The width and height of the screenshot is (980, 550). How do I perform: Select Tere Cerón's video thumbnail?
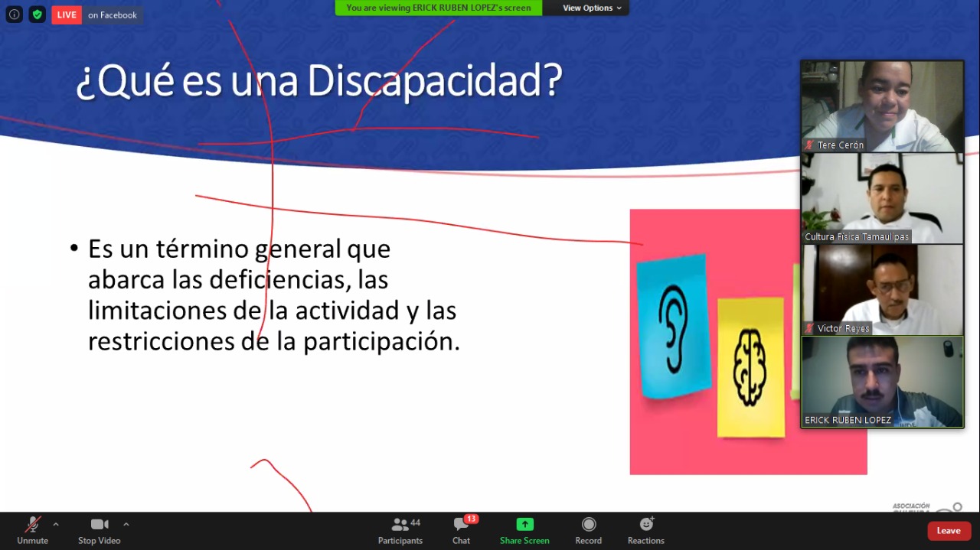[x=882, y=106]
